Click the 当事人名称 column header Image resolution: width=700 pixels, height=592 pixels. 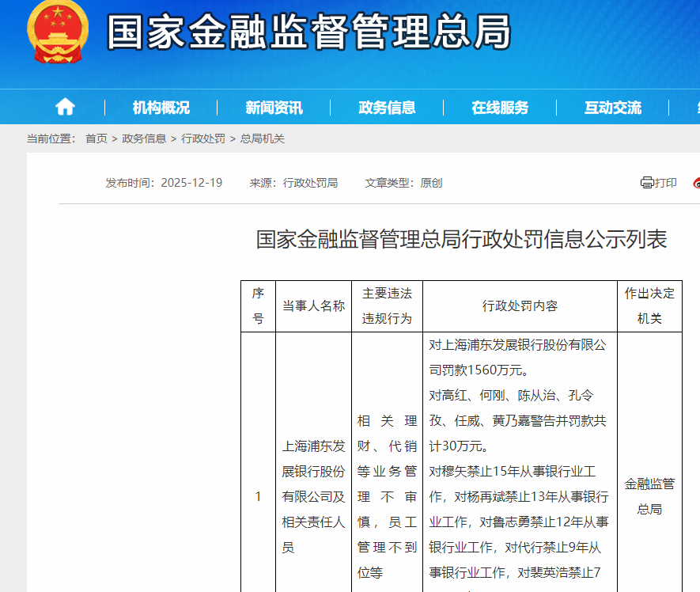(x=313, y=306)
